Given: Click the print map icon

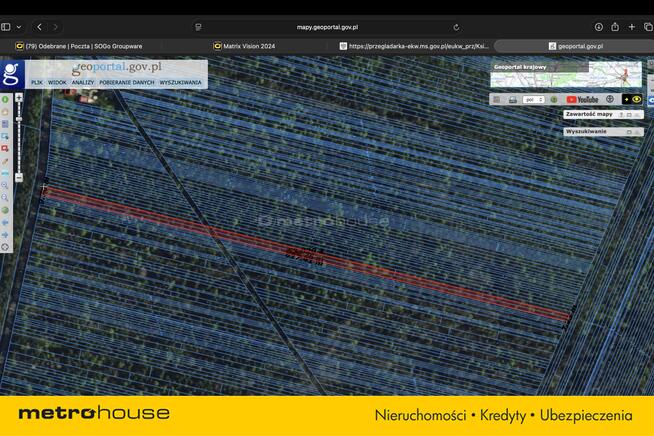Looking at the screenshot, I should click(512, 100).
